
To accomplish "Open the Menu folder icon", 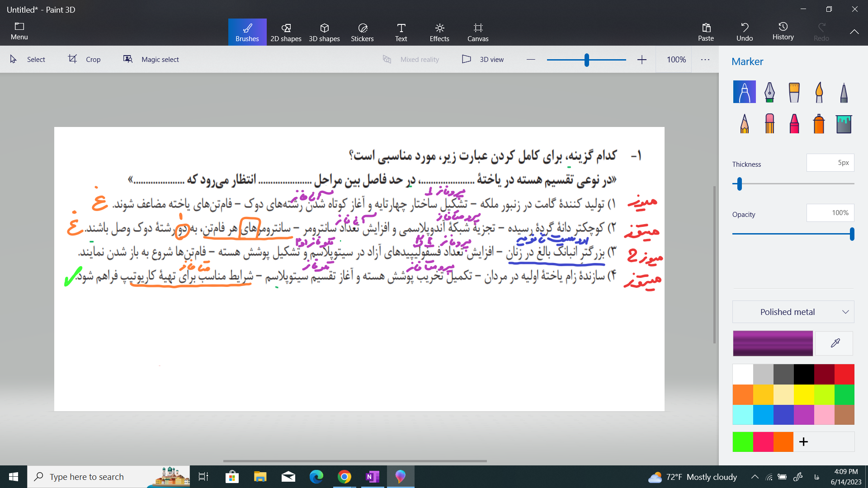I will pyautogui.click(x=19, y=31).
